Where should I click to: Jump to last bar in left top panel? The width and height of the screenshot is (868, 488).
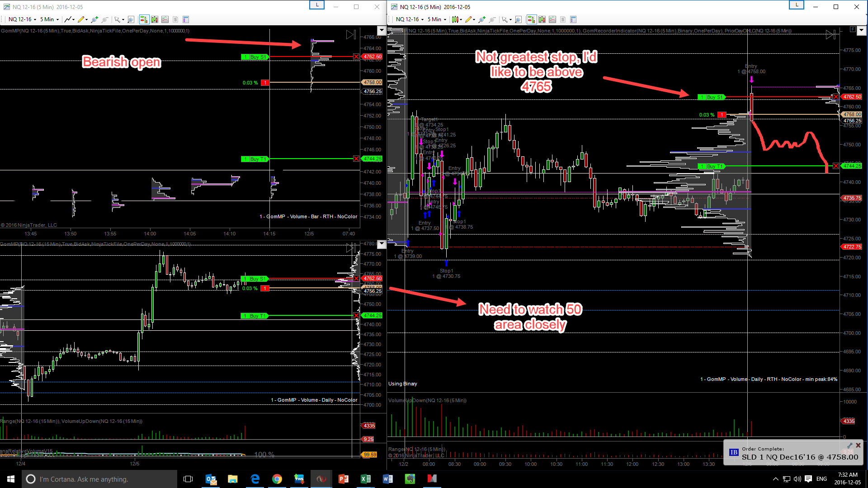click(x=351, y=35)
